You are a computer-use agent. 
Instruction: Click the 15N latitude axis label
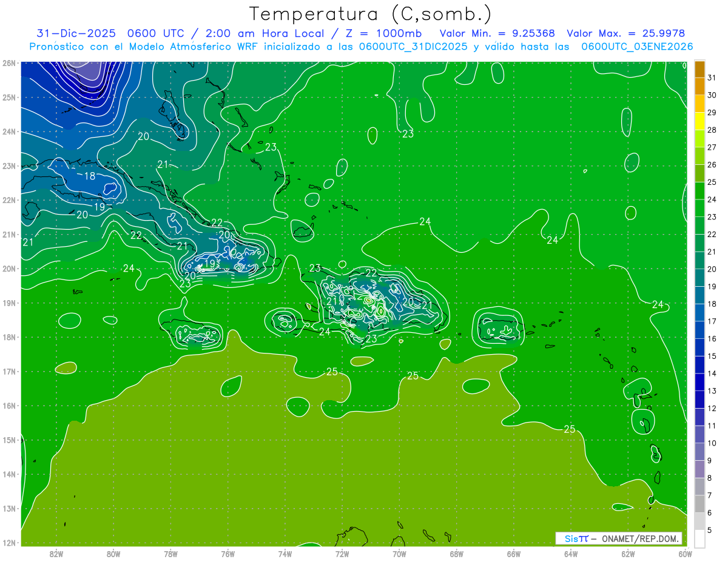coord(9,440)
